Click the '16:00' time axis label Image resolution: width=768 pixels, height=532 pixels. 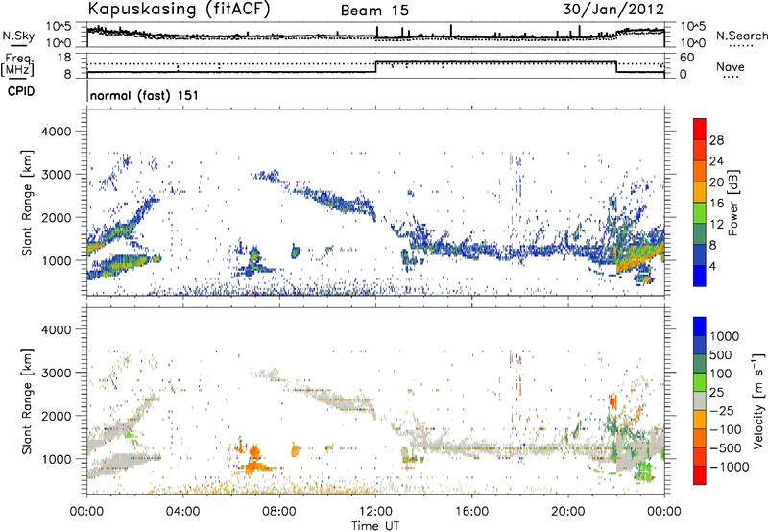pos(471,512)
